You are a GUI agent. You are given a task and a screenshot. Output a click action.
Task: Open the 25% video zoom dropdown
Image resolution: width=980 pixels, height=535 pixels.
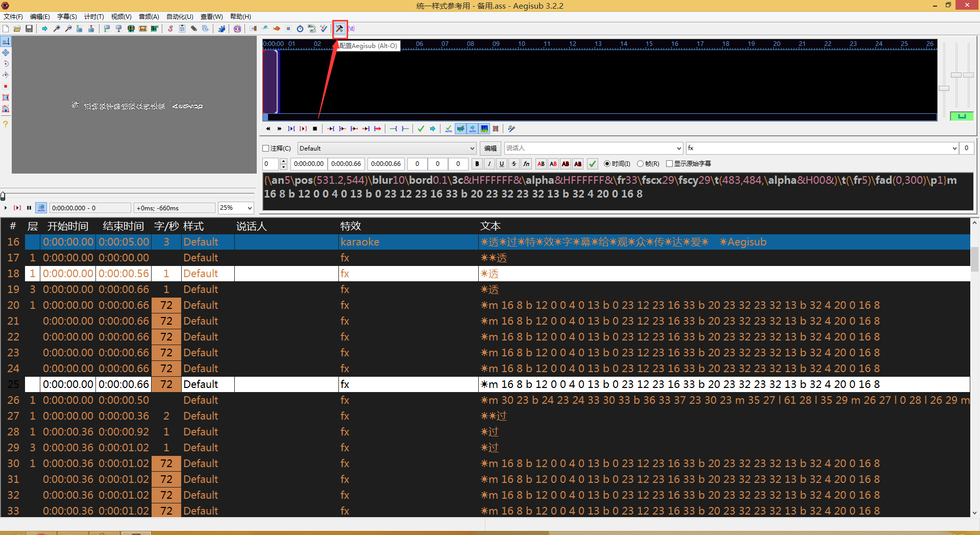[236, 208]
